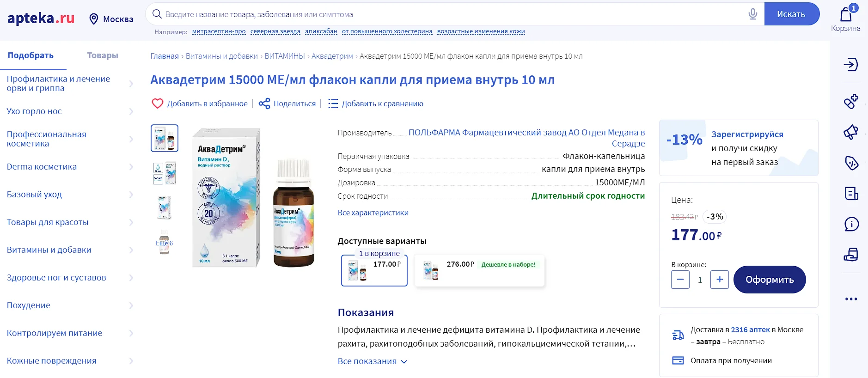
Task: Click the info circle icon in sidebar
Action: click(851, 224)
